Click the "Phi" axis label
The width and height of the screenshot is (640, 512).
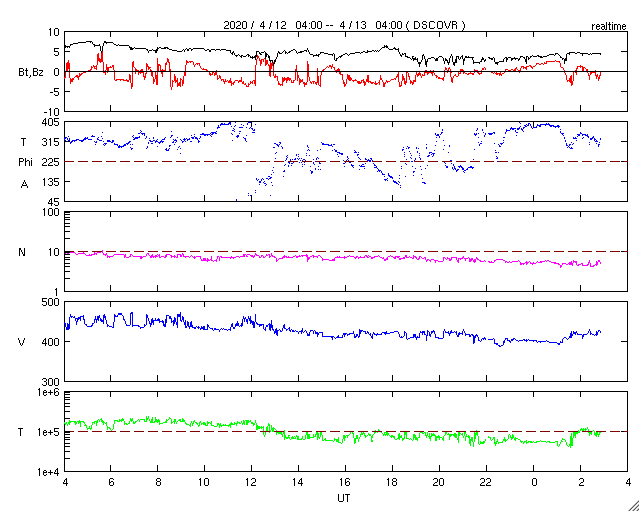[25, 163]
